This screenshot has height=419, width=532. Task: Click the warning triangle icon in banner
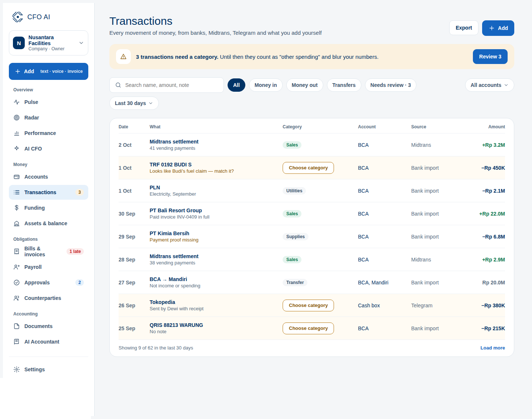click(x=123, y=57)
